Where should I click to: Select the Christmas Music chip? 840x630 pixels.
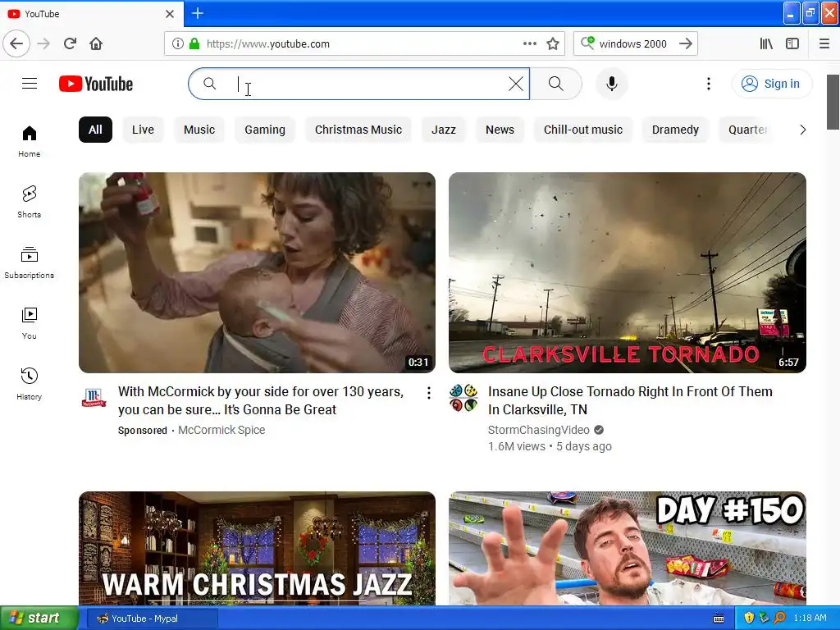point(358,130)
